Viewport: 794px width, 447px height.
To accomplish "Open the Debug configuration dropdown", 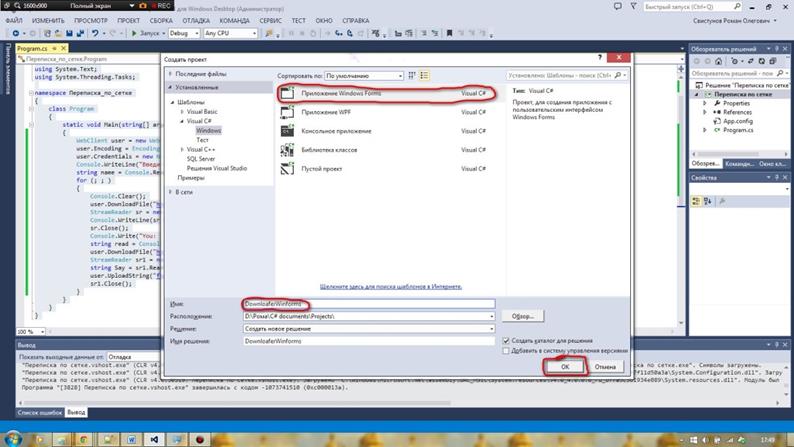I will pyautogui.click(x=184, y=33).
